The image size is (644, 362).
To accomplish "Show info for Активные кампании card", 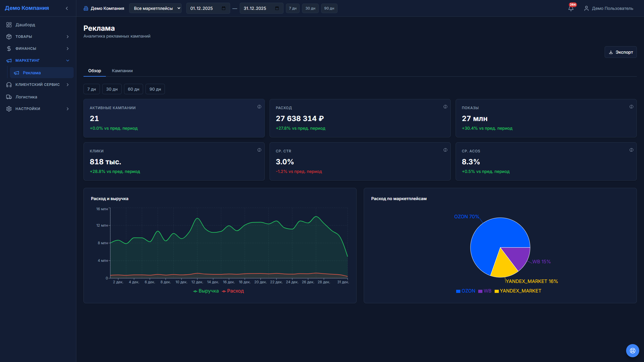I will coord(259,107).
